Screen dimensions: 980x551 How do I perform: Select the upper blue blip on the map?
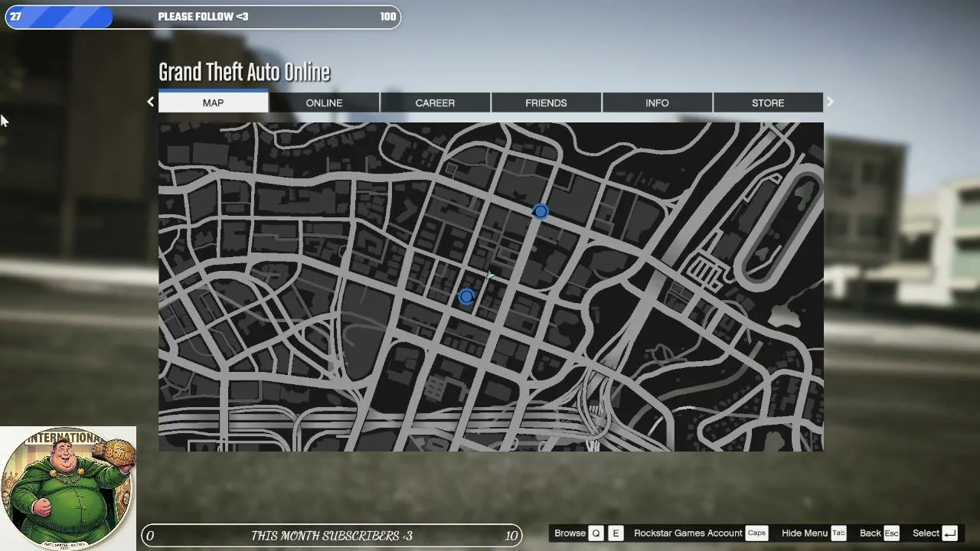(x=541, y=211)
